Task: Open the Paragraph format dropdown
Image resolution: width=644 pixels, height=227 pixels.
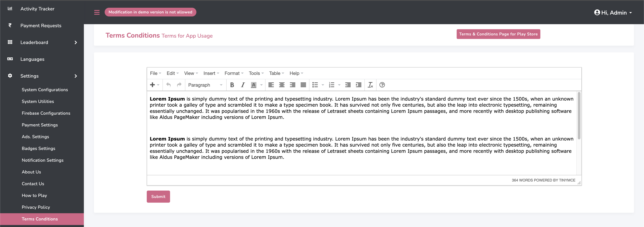Action: pyautogui.click(x=205, y=85)
